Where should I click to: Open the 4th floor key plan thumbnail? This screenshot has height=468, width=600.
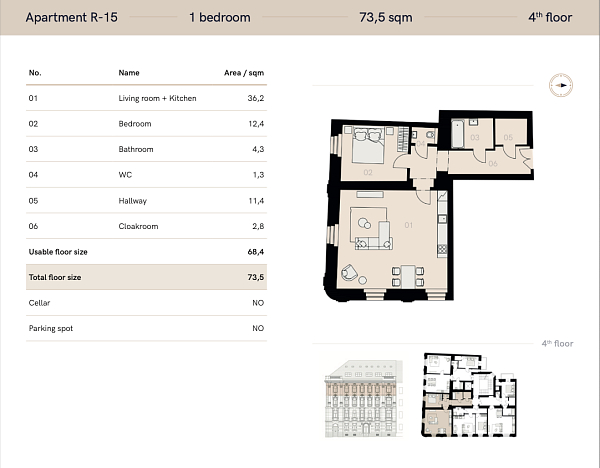pos(468,395)
